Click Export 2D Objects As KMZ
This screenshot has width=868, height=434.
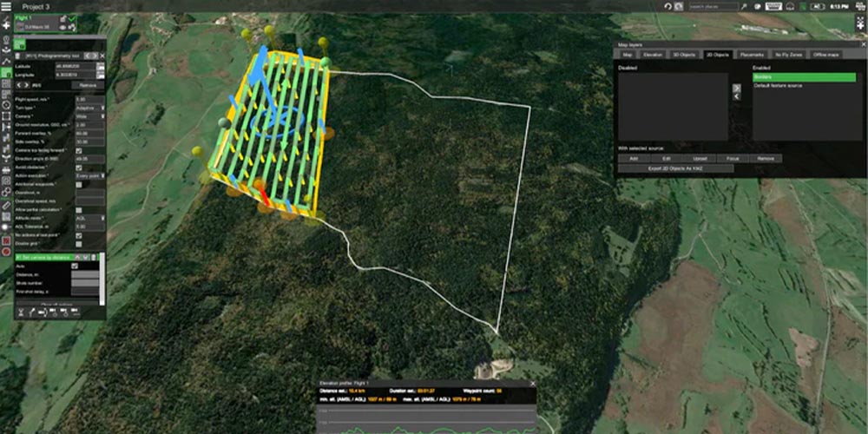pyautogui.click(x=675, y=168)
